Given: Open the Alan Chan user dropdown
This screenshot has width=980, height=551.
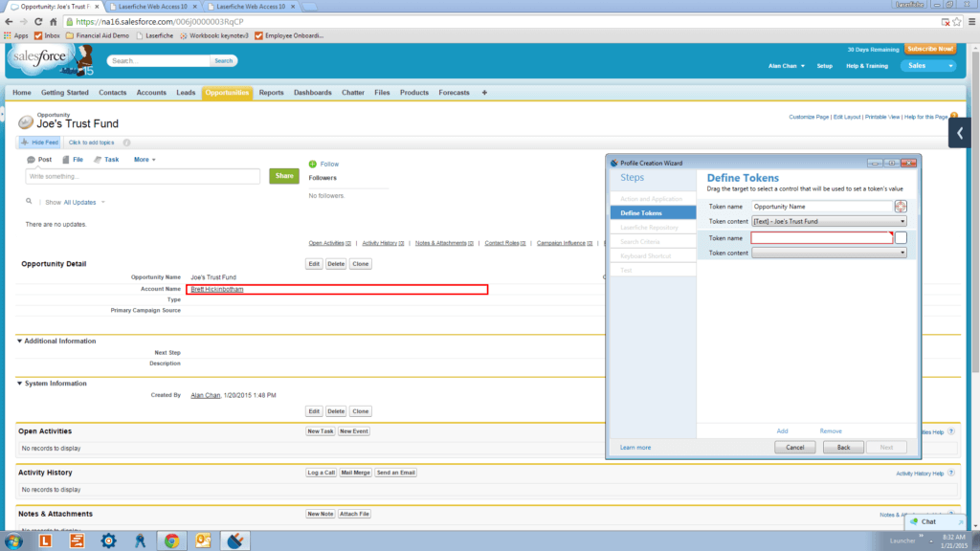Looking at the screenshot, I should coord(787,66).
